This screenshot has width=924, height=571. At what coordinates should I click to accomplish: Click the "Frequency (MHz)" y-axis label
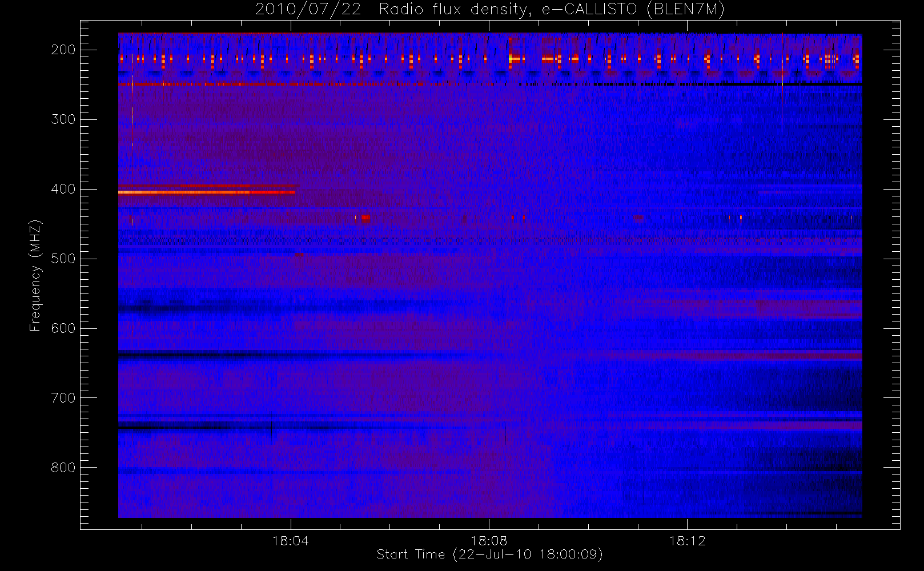[x=35, y=275]
